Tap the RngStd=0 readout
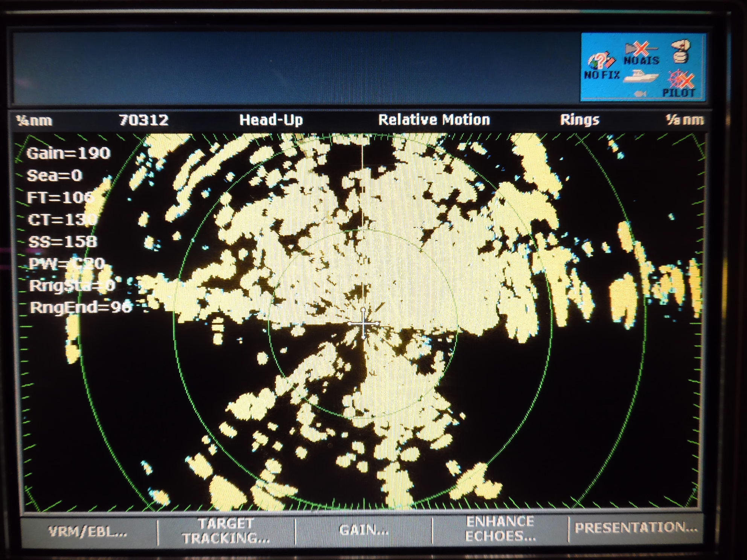This screenshot has height=560, width=747. point(72,285)
